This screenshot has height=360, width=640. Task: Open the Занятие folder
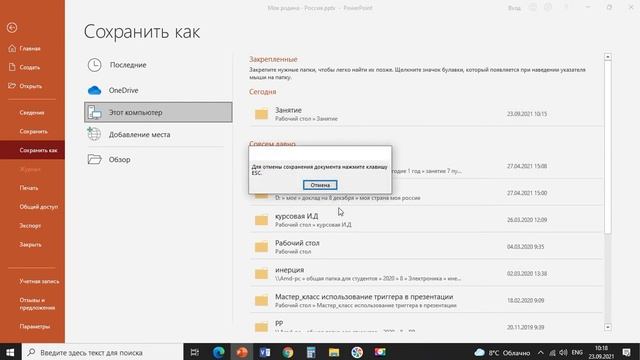tap(426, 114)
